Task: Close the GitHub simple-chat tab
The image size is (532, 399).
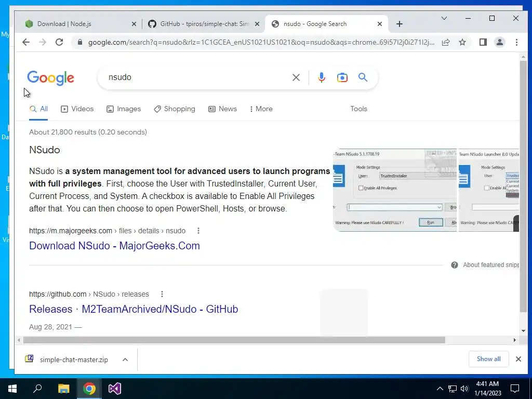Action: tap(257, 24)
